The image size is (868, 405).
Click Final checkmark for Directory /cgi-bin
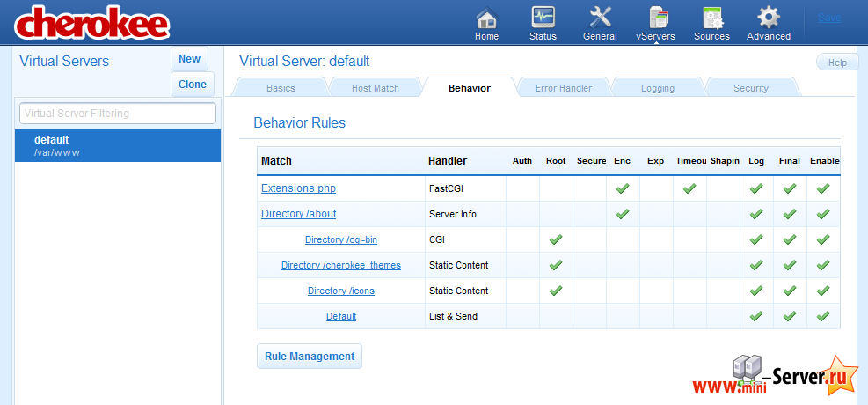point(790,239)
